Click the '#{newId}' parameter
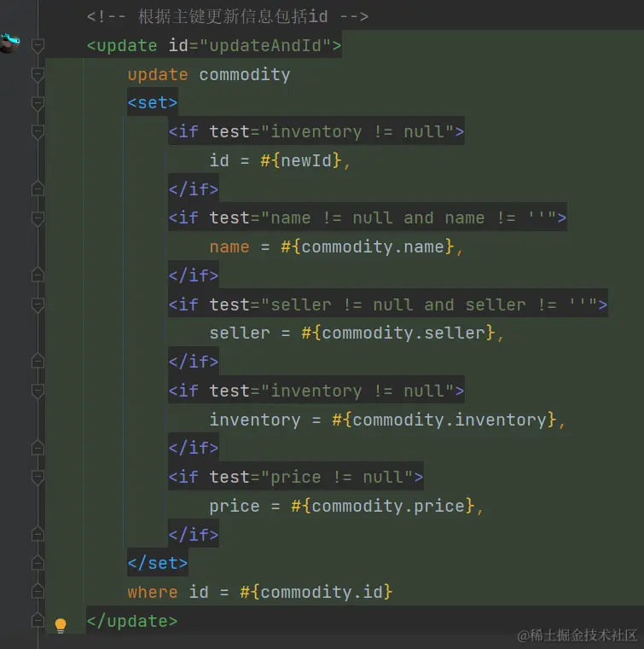 (301, 160)
